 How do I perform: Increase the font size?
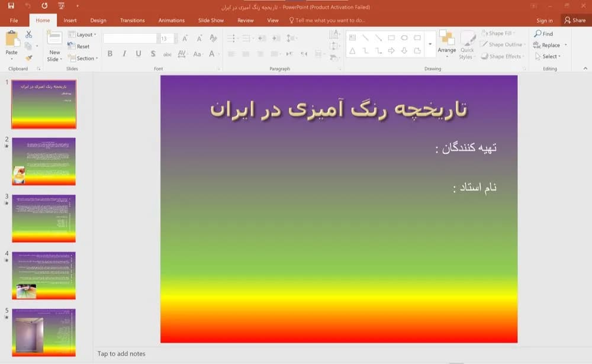[185, 38]
